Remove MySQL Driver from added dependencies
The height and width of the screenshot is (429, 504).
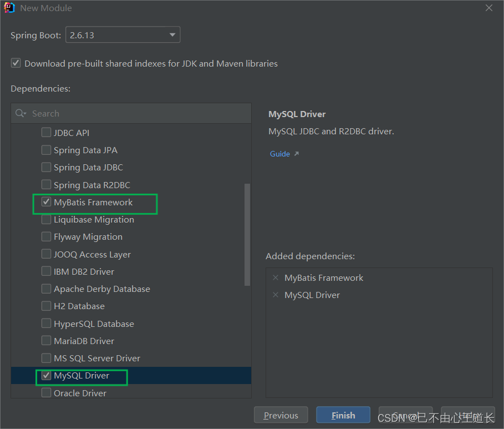pyautogui.click(x=276, y=295)
